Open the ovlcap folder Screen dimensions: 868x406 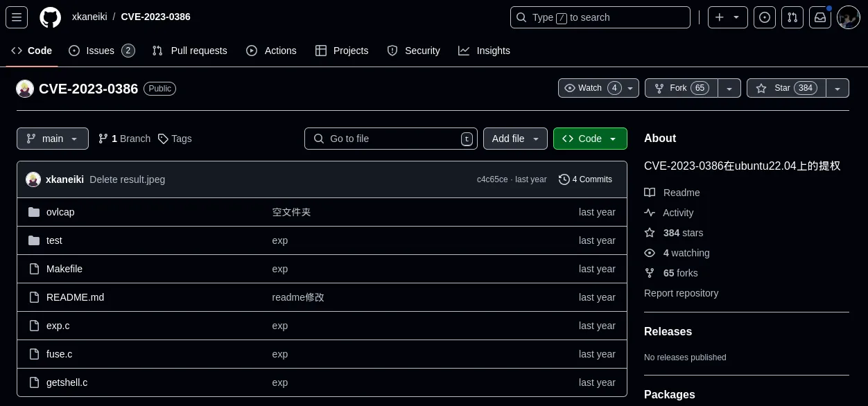click(60, 212)
